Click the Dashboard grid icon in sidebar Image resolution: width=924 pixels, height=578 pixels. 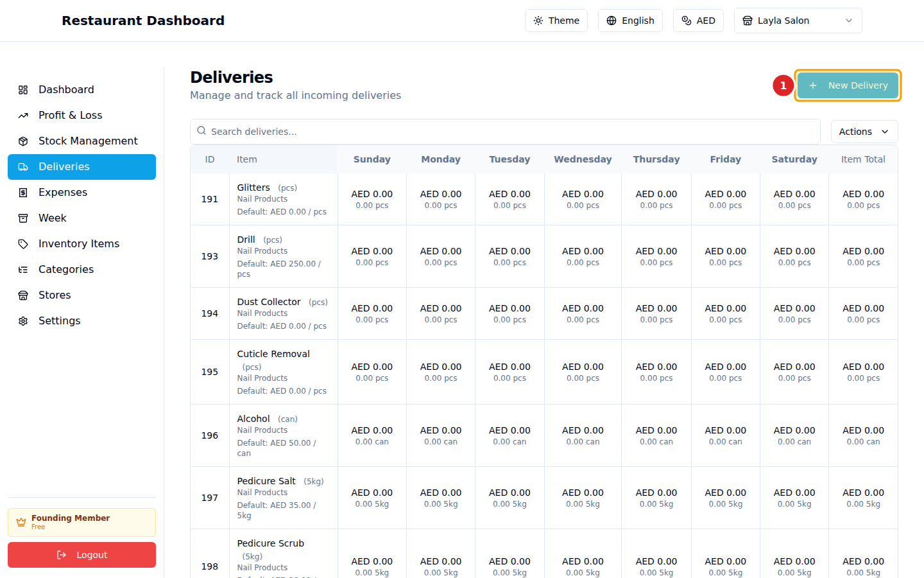click(x=23, y=90)
